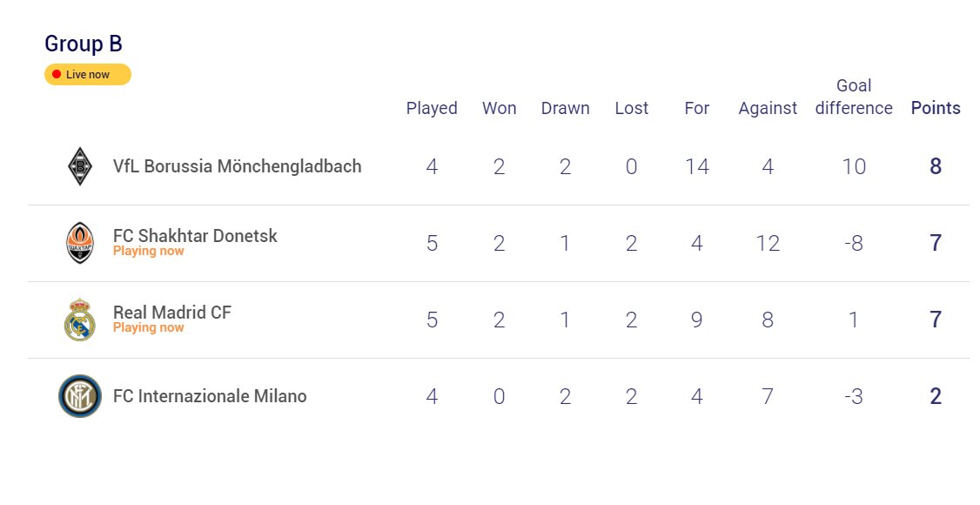Click Internazionale's goal difference of -3
This screenshot has width=980, height=505.
point(854,396)
